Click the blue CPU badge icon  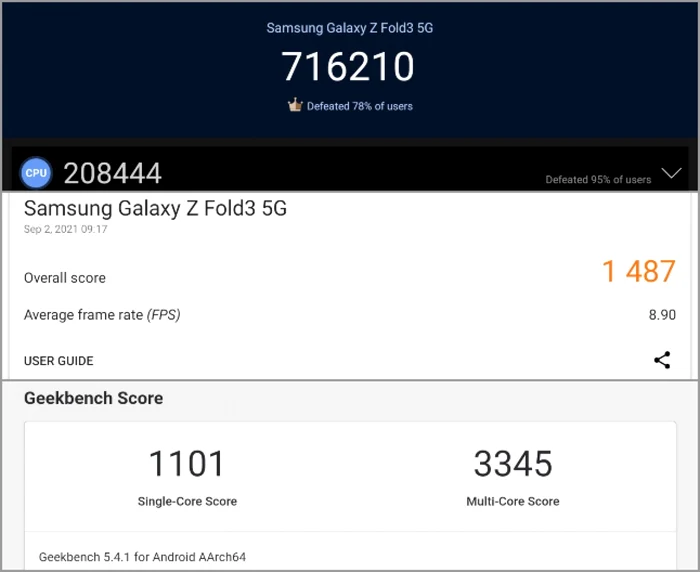coord(36,173)
